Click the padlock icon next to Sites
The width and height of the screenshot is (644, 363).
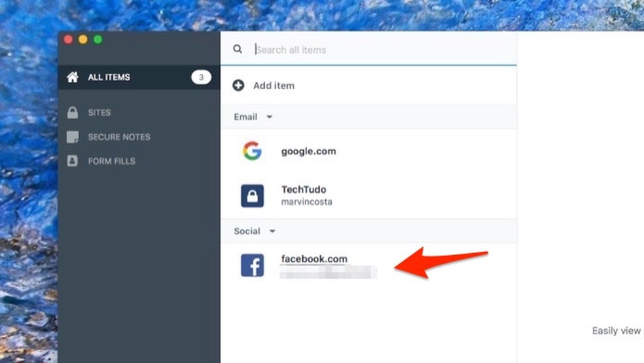[x=73, y=112]
